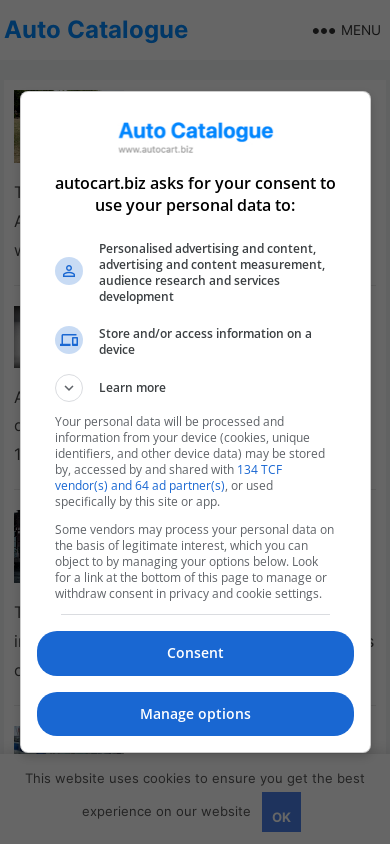Click the Personalised advertising and content description
Screen dimensions: 390x844
(212, 272)
